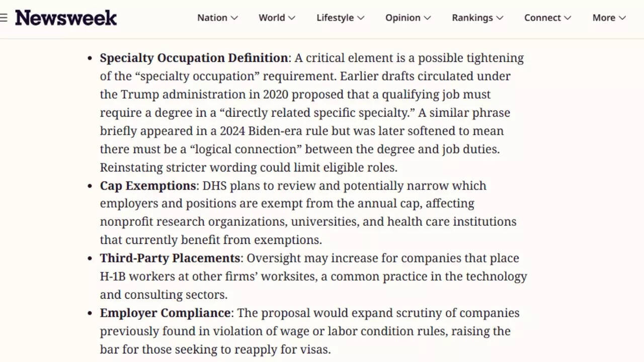Image resolution: width=644 pixels, height=362 pixels.
Task: Open the World menu
Action: point(272,18)
